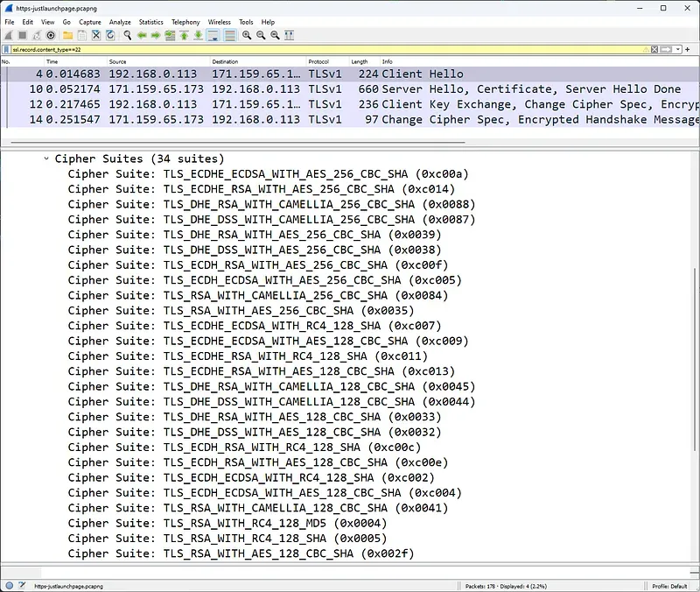The width and height of the screenshot is (700, 592).
Task: Zoom in the packet text
Action: click(x=247, y=35)
